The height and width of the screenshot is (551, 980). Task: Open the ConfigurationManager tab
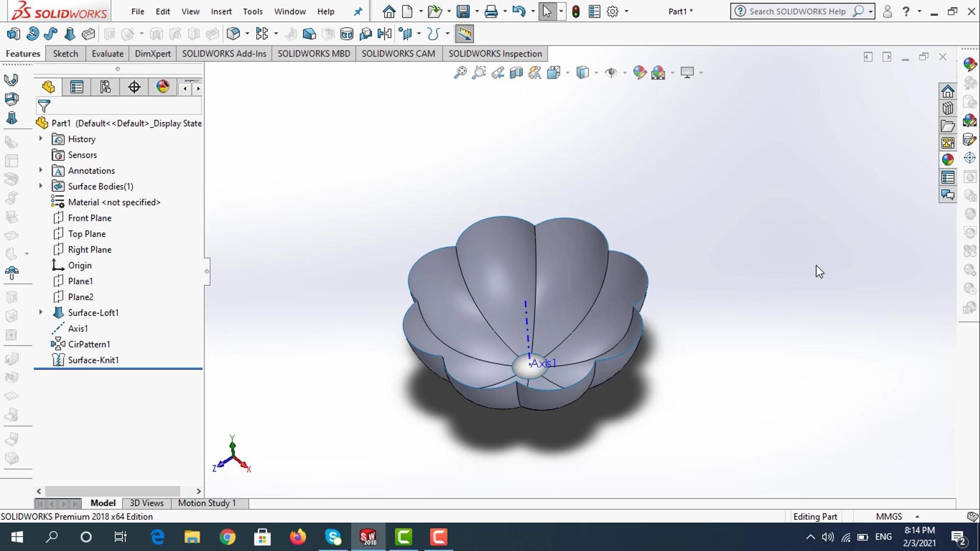tap(106, 87)
